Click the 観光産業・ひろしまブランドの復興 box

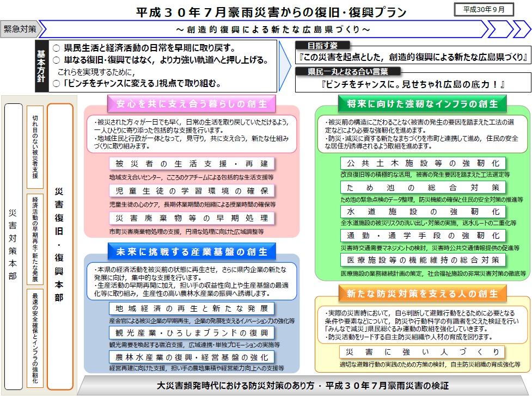tap(192, 333)
